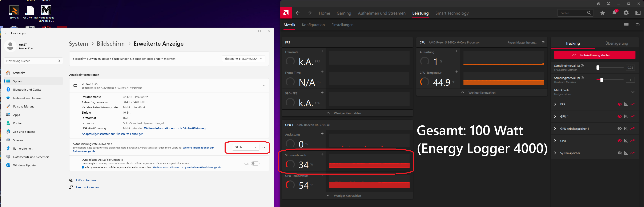Collapse CPU panel via Weniger Kennzahlen
644x207 pixels.
482,93
